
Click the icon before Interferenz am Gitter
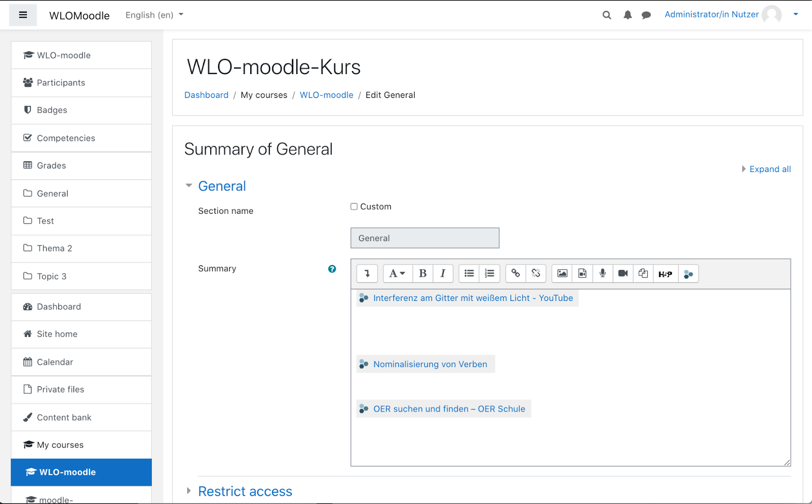tap(364, 298)
